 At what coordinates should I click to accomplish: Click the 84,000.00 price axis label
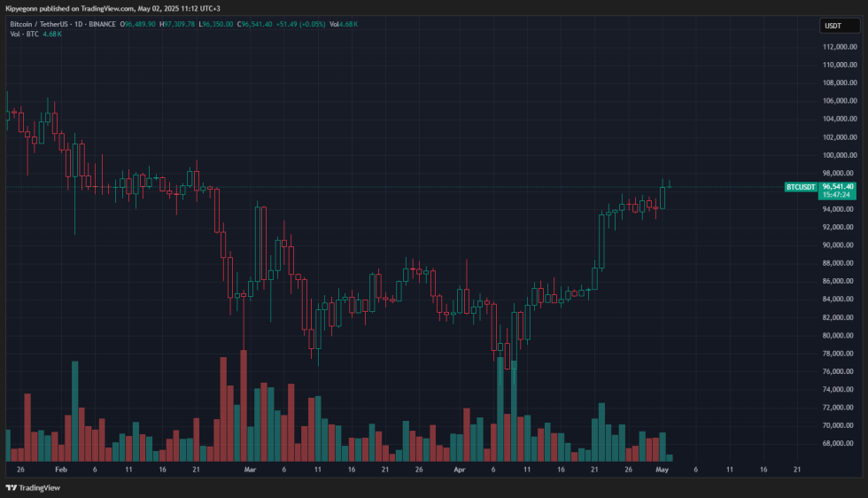coord(838,299)
